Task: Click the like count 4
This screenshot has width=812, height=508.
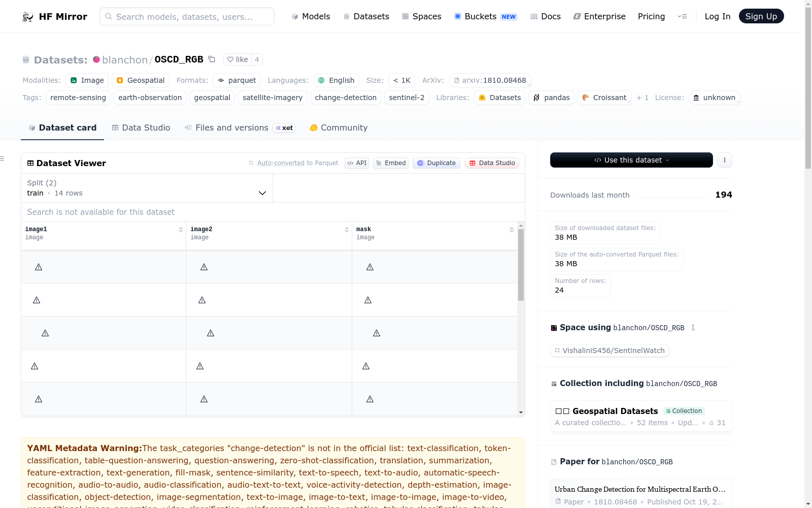Action: click(x=257, y=59)
